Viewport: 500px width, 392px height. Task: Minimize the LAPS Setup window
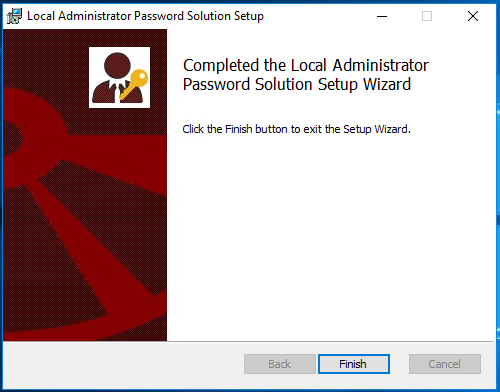click(x=382, y=16)
